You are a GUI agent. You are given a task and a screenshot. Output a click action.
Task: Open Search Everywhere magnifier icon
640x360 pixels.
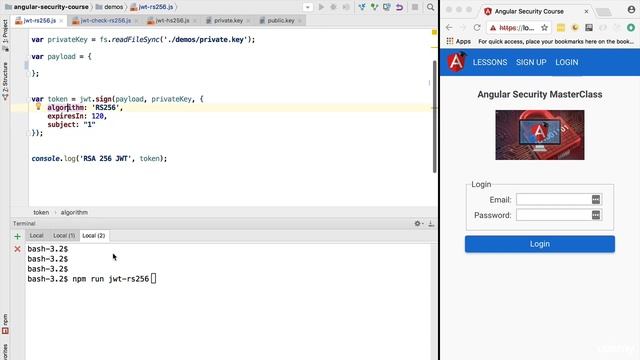tap(430, 7)
